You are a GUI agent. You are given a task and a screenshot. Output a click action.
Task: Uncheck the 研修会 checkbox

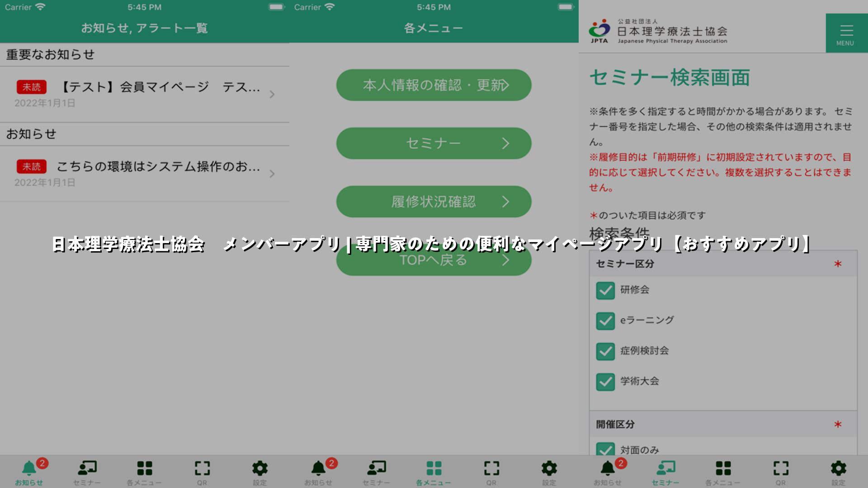pyautogui.click(x=605, y=291)
